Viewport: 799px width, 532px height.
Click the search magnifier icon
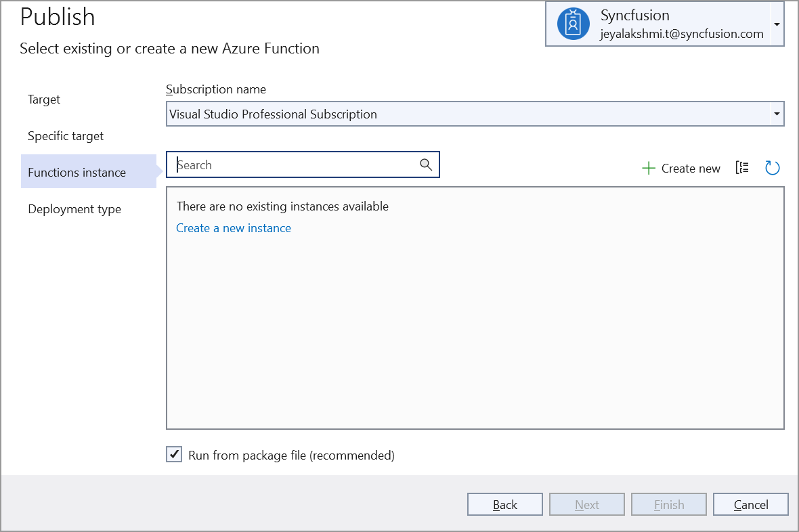point(426,164)
